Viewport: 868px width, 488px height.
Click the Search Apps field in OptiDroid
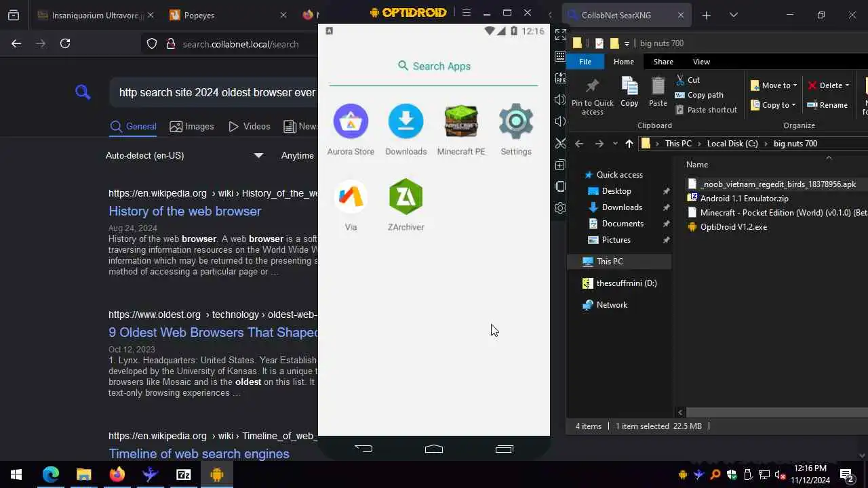click(x=433, y=66)
